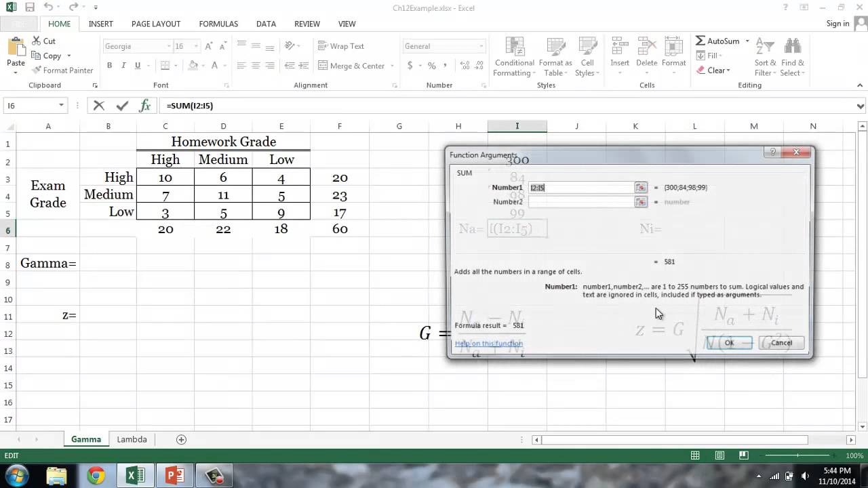Image resolution: width=868 pixels, height=488 pixels.
Task: Click the Clear eraser icon
Action: pos(701,70)
